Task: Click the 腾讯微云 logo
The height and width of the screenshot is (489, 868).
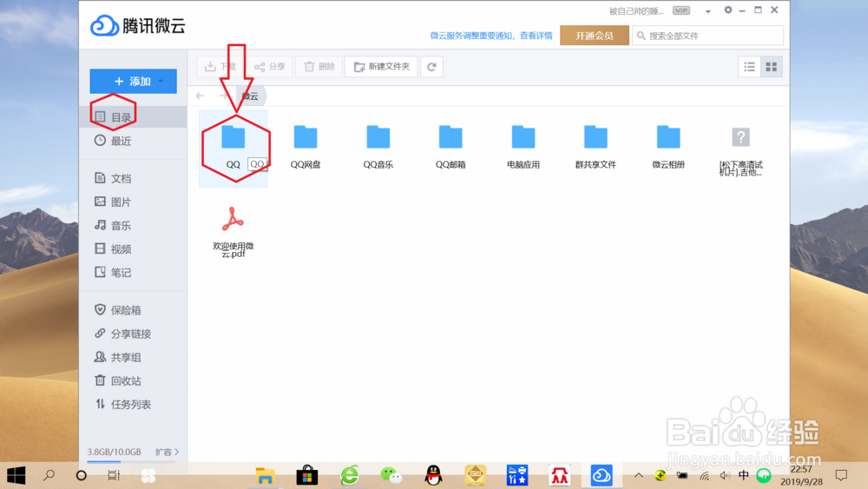Action: pos(138,25)
